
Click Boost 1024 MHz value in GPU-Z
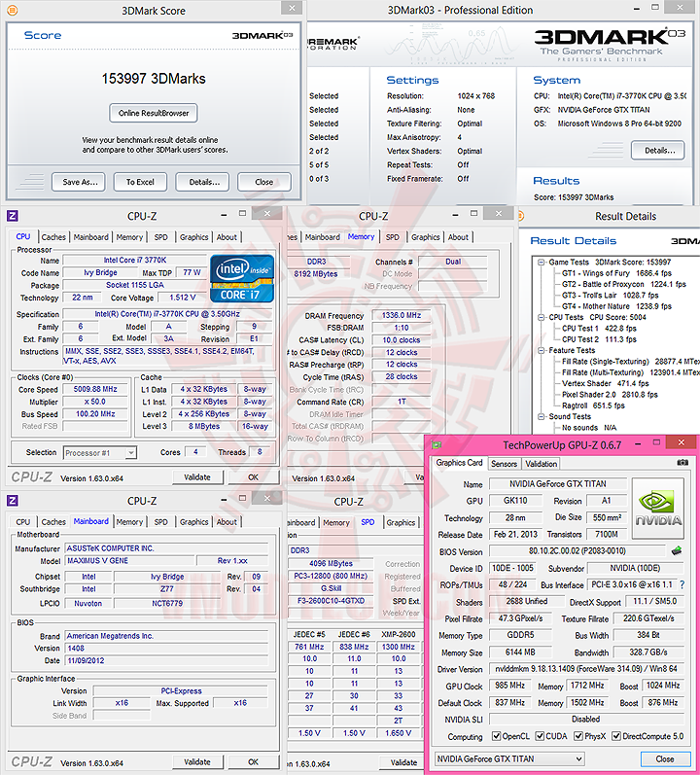point(663,686)
